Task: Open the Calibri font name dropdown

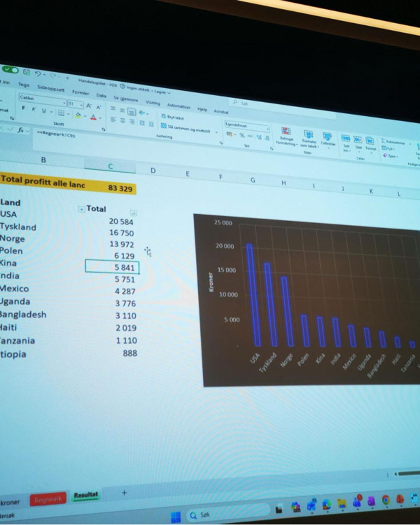Action: coord(65,103)
